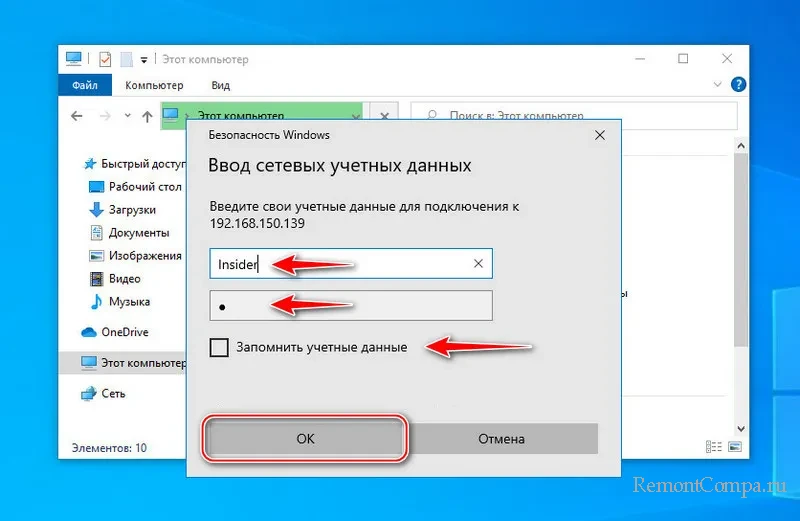
Task: Click the Properties icon in quick access toolbar
Action: [x=105, y=59]
